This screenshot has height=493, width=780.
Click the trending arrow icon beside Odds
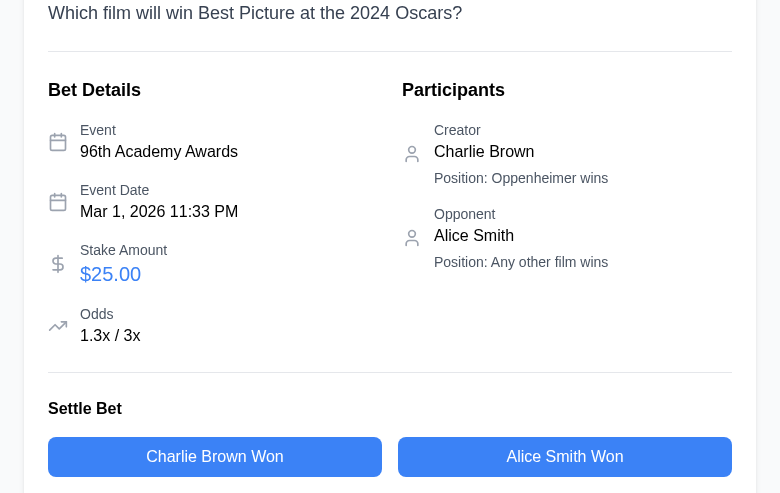point(58,326)
